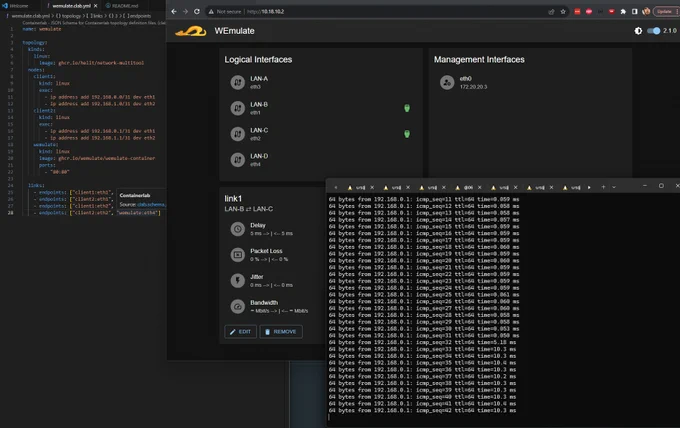This screenshot has width=680, height=428.
Task: Toggle the dark mode switch beside 2.1.0
Action: point(653,31)
